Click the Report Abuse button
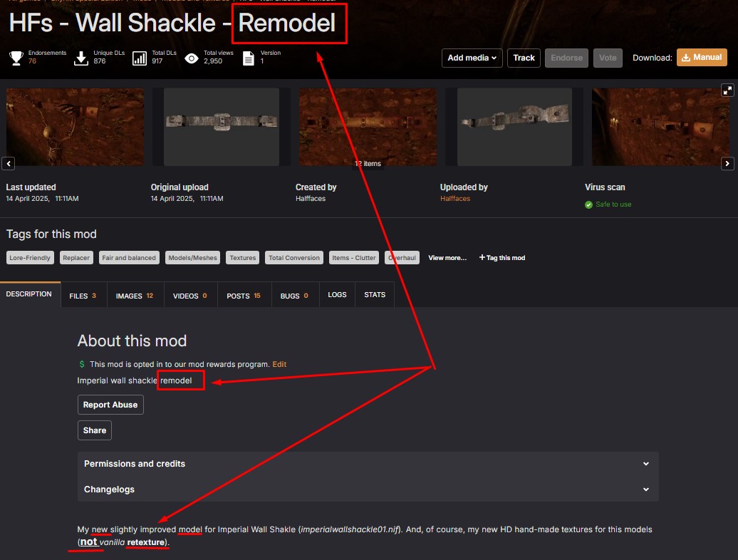The image size is (738, 560). click(x=110, y=405)
